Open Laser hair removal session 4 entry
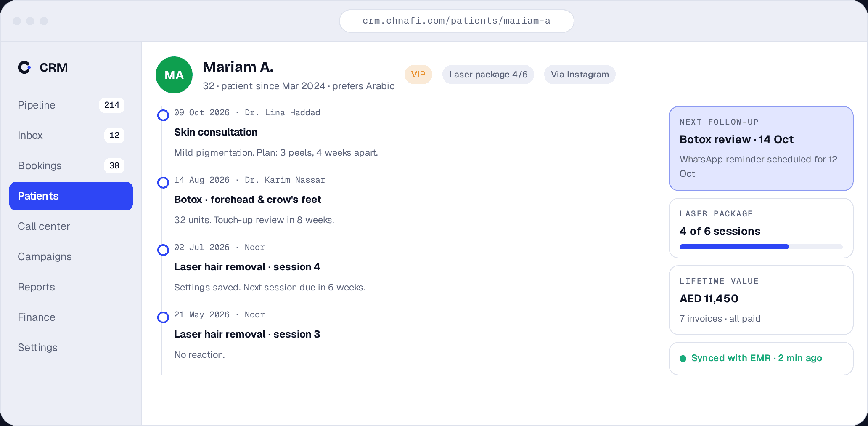The height and width of the screenshot is (426, 868). tap(247, 267)
